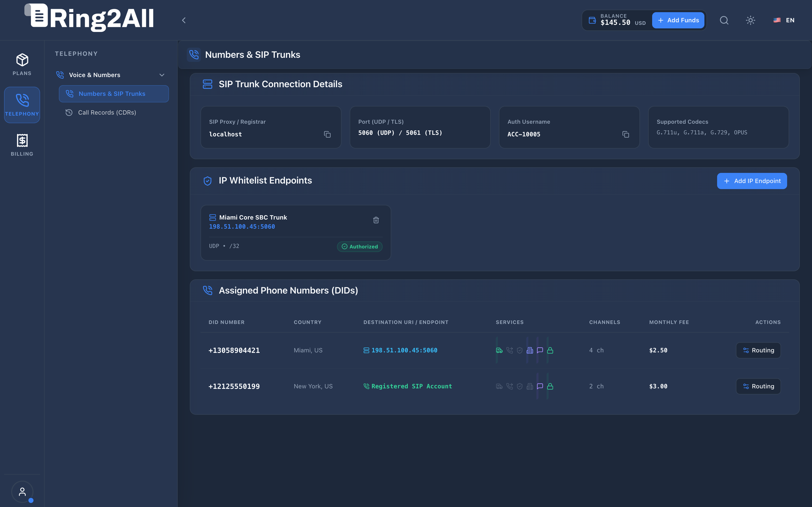Click the Add Funds button
The width and height of the screenshot is (812, 507).
coord(678,20)
